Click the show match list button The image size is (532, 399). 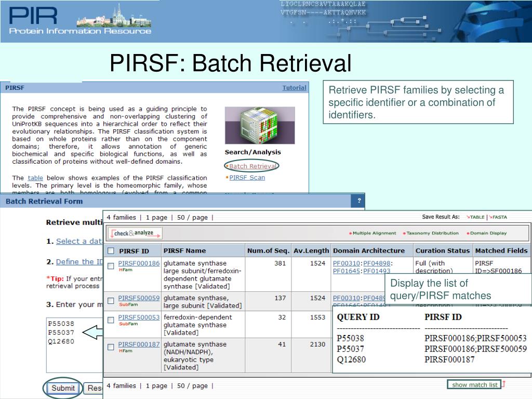[474, 385]
